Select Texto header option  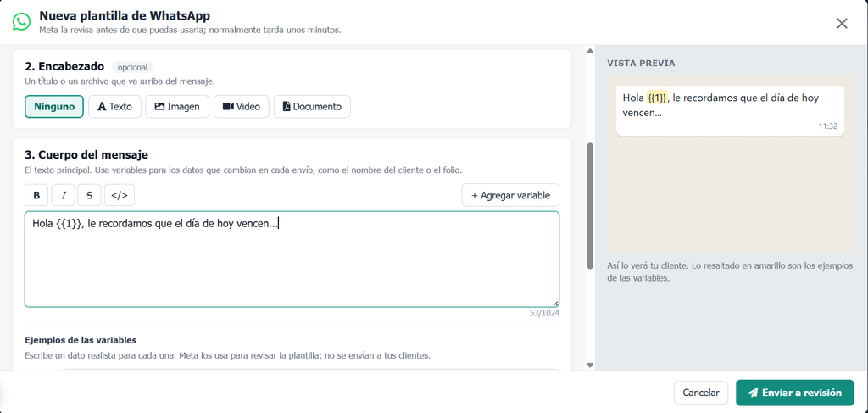(114, 107)
